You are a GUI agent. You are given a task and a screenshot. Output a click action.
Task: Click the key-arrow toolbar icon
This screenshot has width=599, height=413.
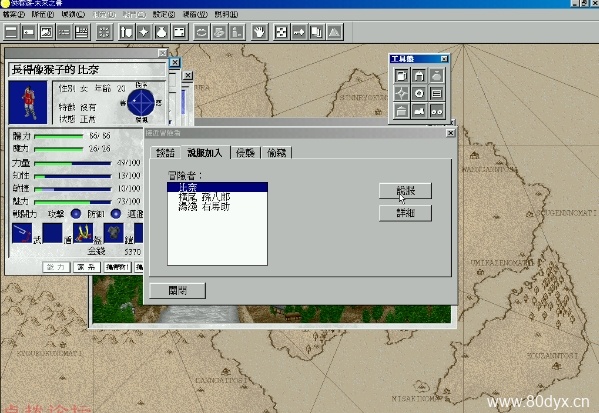pos(299,32)
